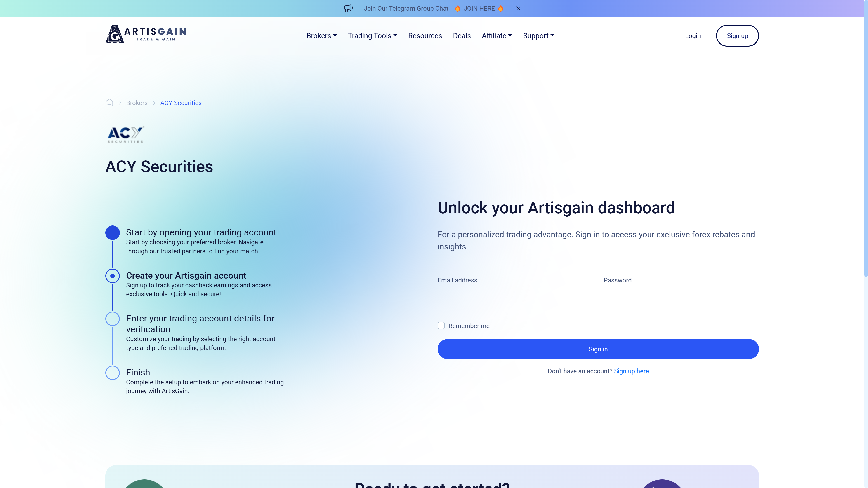Click the Sign-up button
Screen dimensions: 868x488
[x=737, y=36]
